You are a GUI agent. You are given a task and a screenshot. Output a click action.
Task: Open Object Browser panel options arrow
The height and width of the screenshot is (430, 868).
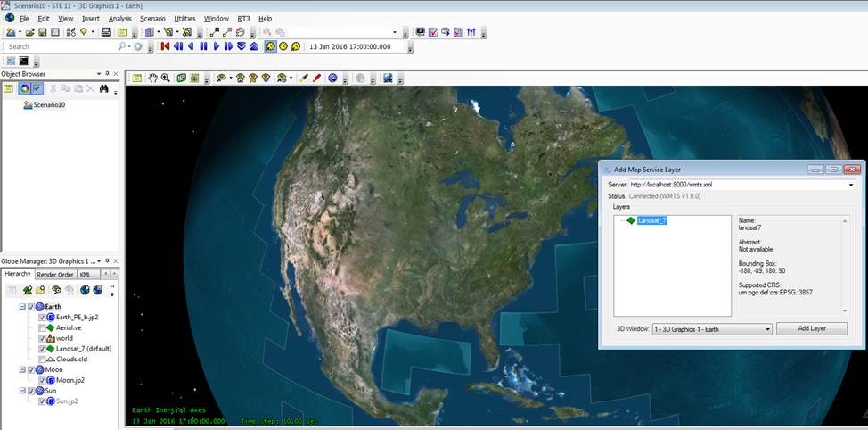(99, 74)
